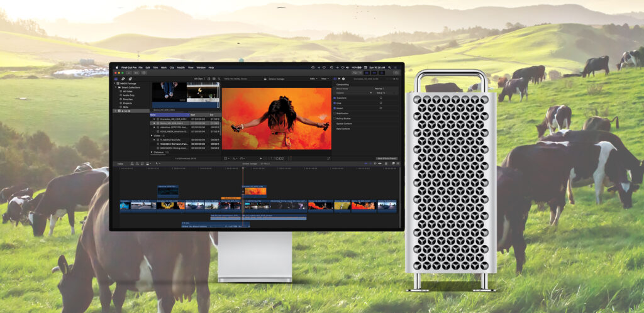Open the File menu
644x313 pixels.
pos(140,67)
